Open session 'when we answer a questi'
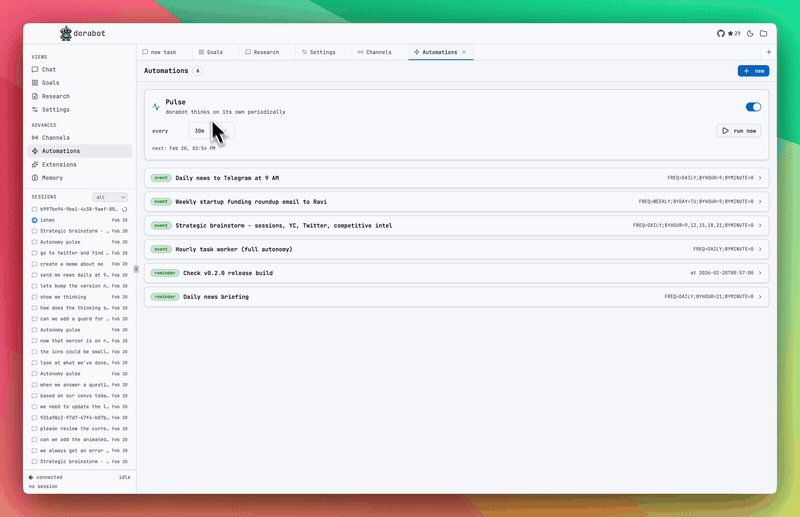This screenshot has width=800, height=517. 80,385
